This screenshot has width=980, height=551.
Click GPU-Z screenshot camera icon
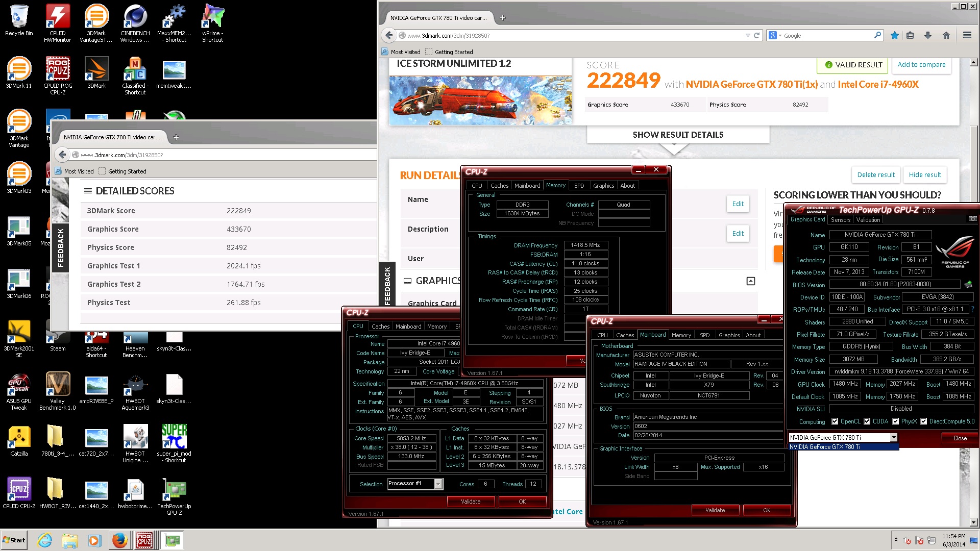[973, 219]
